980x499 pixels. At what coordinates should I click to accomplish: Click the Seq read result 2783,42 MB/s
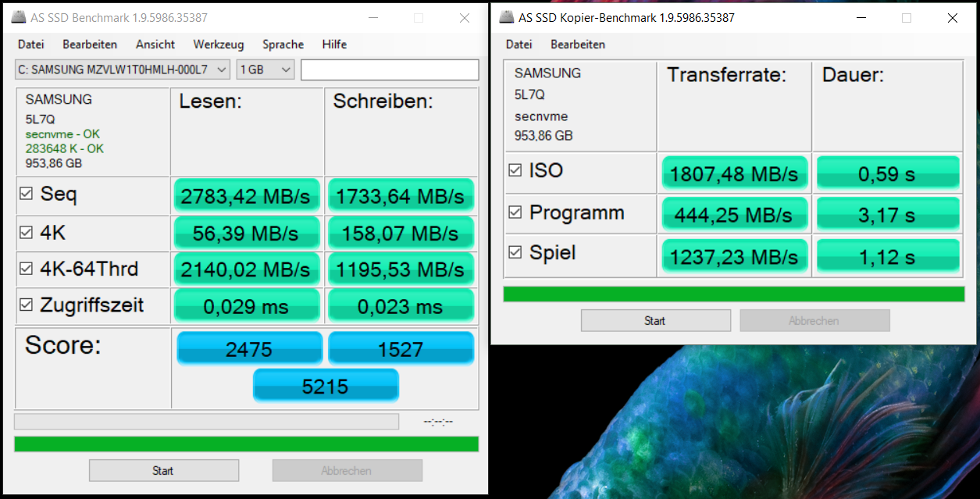pos(245,196)
